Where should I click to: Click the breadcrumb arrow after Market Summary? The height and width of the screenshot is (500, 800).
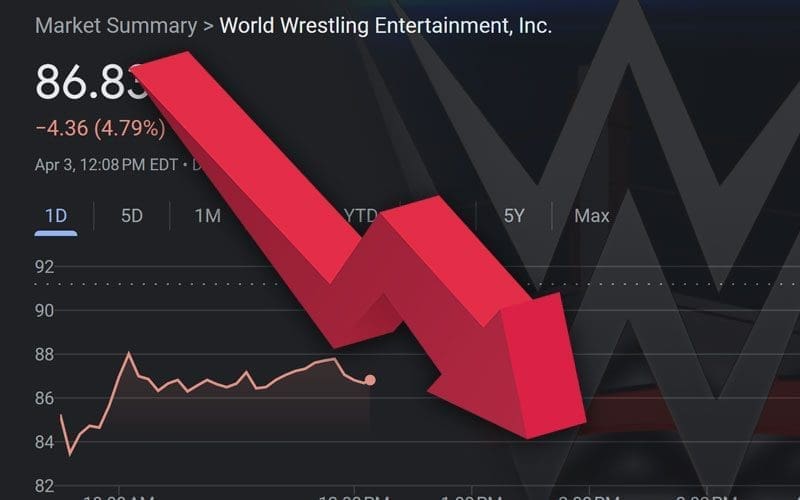pyautogui.click(x=208, y=25)
